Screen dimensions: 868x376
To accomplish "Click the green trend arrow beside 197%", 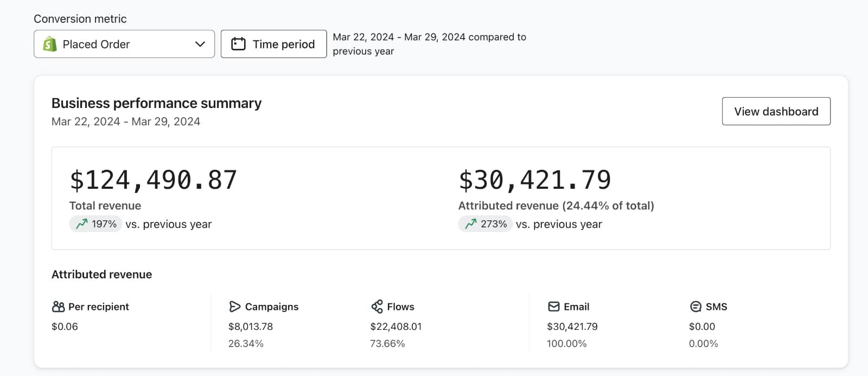I will pyautogui.click(x=82, y=224).
